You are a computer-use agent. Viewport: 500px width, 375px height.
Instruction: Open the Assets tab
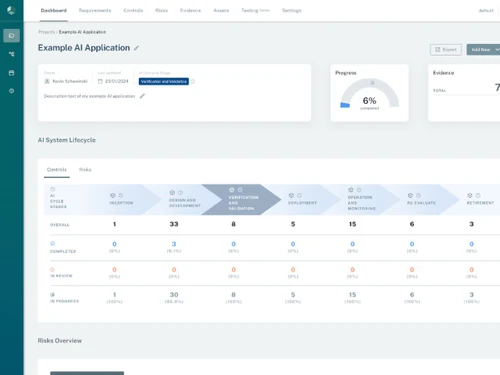221,11
